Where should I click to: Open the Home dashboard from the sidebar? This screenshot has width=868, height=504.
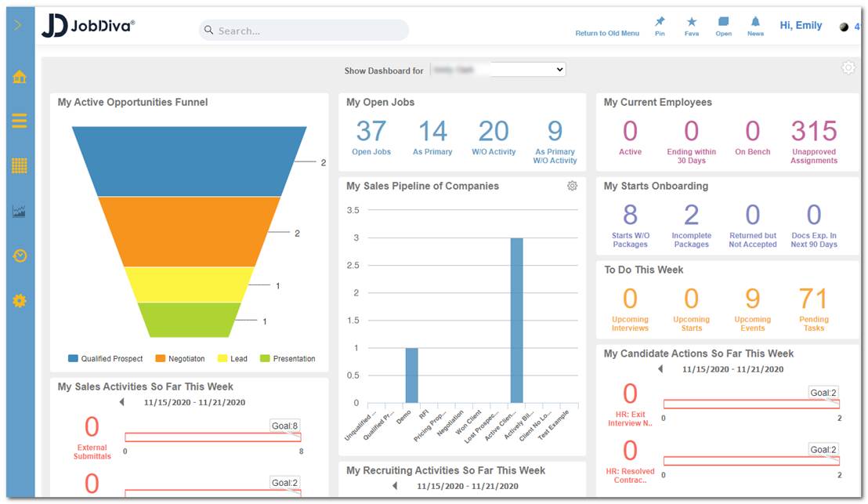(x=20, y=77)
